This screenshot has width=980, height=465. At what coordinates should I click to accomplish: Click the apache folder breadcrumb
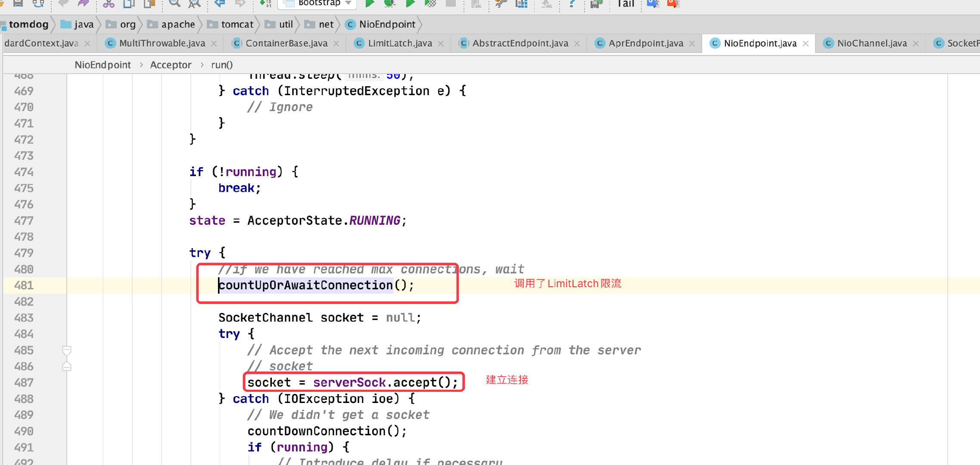pyautogui.click(x=171, y=24)
